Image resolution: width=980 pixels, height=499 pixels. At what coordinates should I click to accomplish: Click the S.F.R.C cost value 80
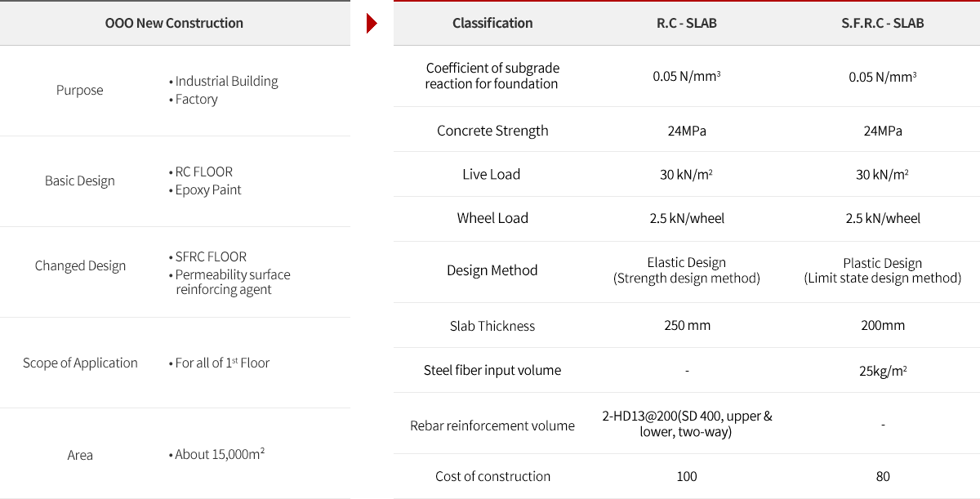tap(883, 476)
